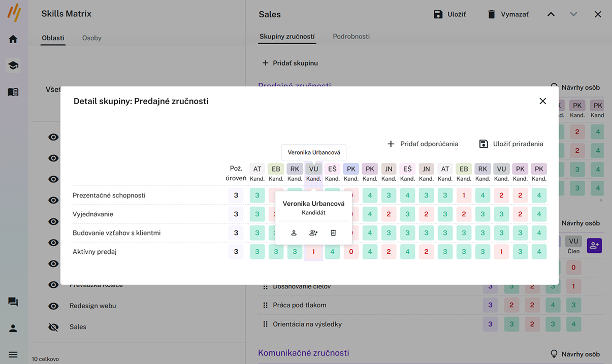Switch to the Podrobnosti tab
This screenshot has width=612, height=364.
(x=351, y=37)
